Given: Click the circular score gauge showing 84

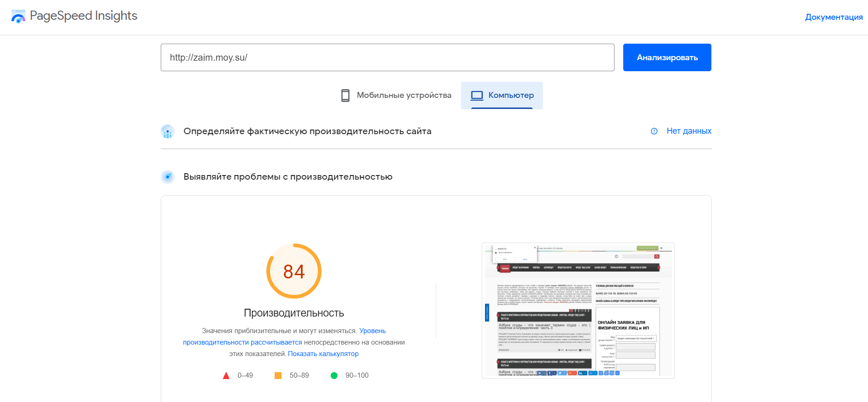Looking at the screenshot, I should click(294, 271).
